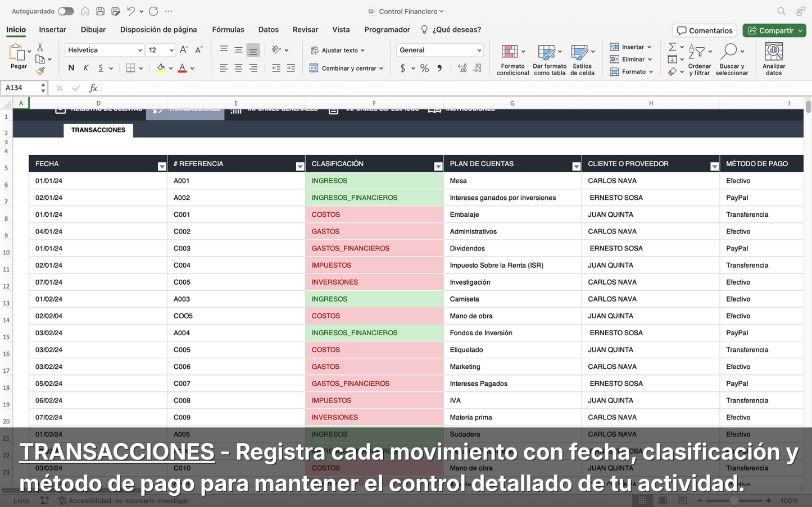Click the green Compartir button

tap(774, 30)
